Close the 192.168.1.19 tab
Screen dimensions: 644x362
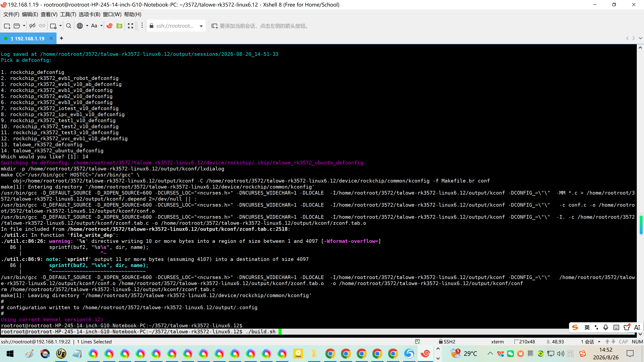point(51,38)
